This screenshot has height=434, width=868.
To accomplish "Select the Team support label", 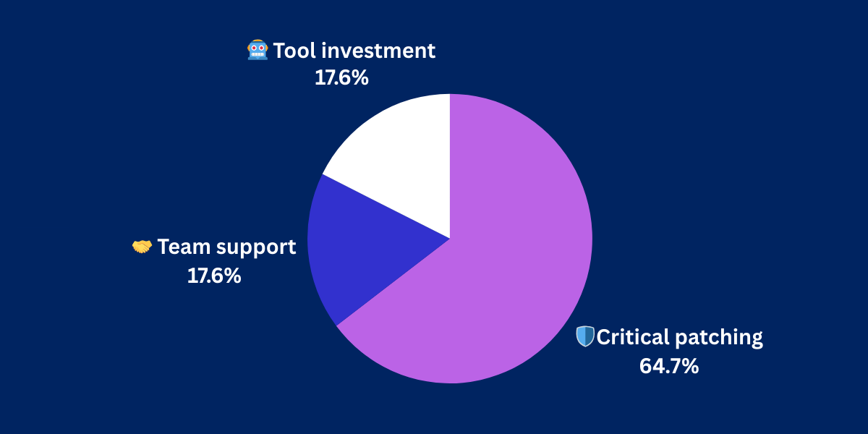I will coord(226,247).
